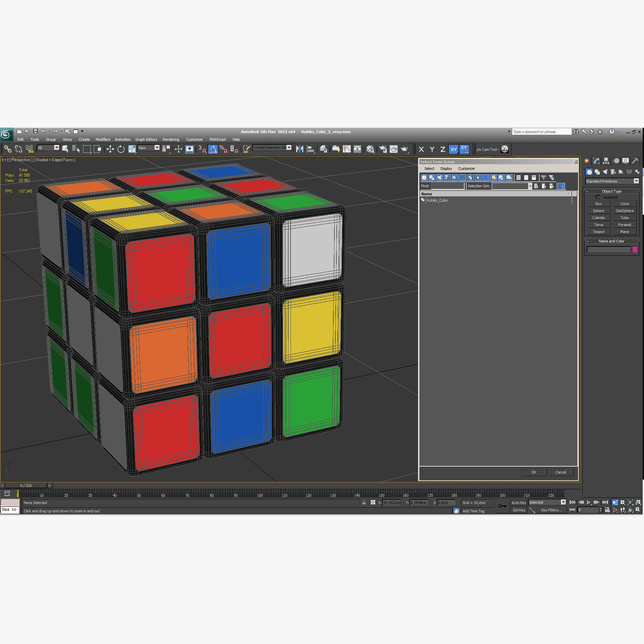Click OK in Select From Scene dialog
Screen dimensions: 644x644
tap(533, 472)
